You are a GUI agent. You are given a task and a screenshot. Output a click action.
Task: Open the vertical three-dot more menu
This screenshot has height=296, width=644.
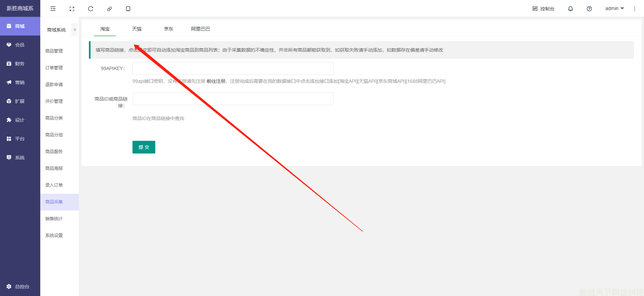[x=635, y=9]
